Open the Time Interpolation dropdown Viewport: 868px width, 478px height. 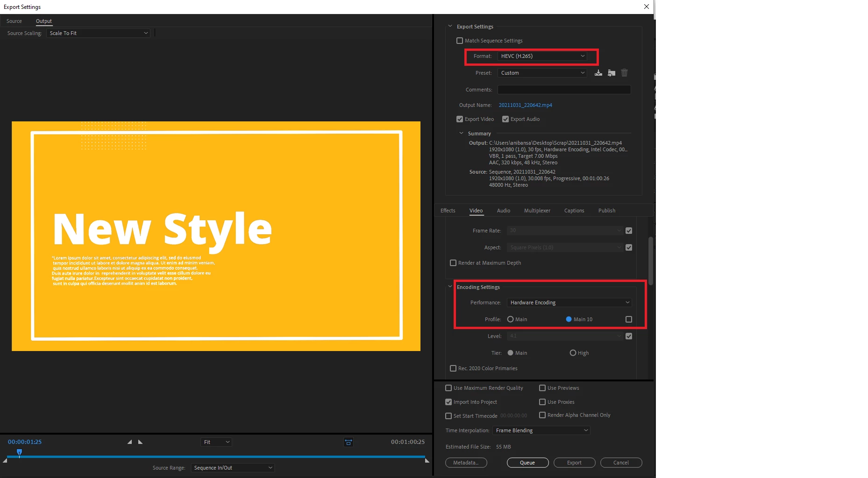click(541, 430)
